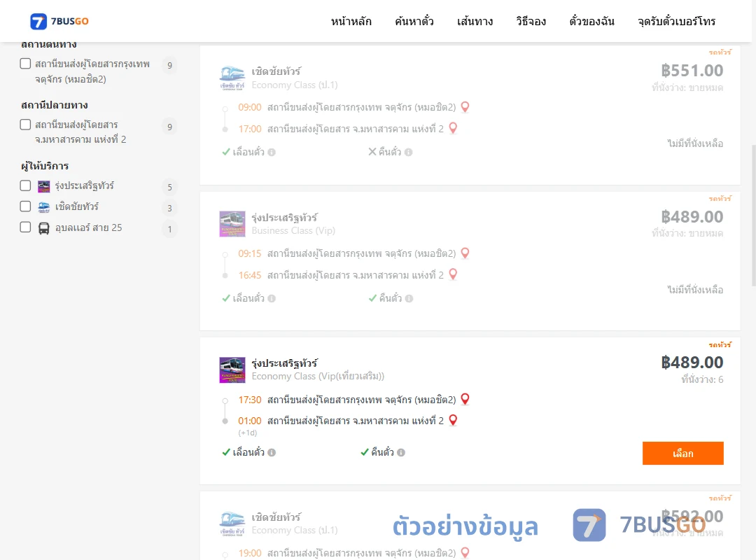
Task: Open map pin for the 09:00 departure station
Action: coord(465,106)
